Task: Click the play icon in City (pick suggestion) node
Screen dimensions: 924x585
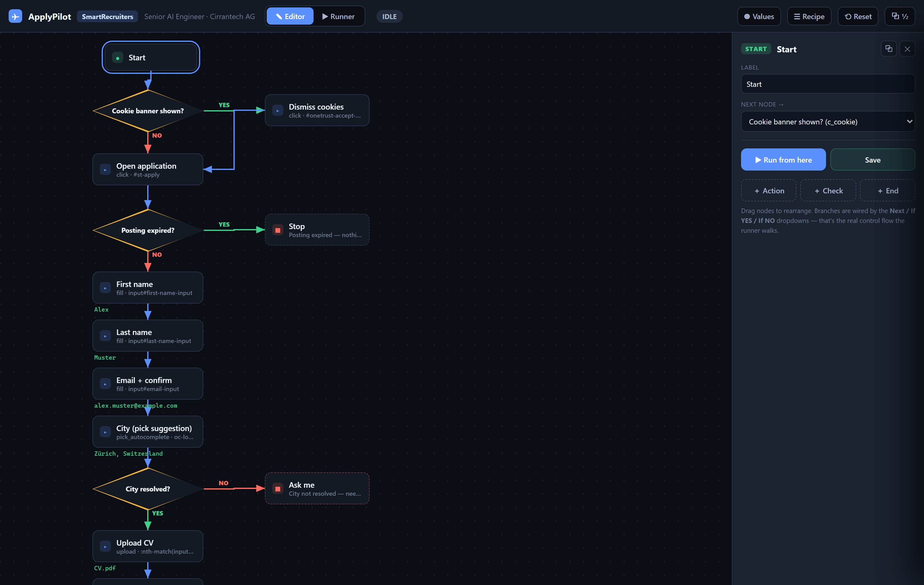Action: (105, 432)
